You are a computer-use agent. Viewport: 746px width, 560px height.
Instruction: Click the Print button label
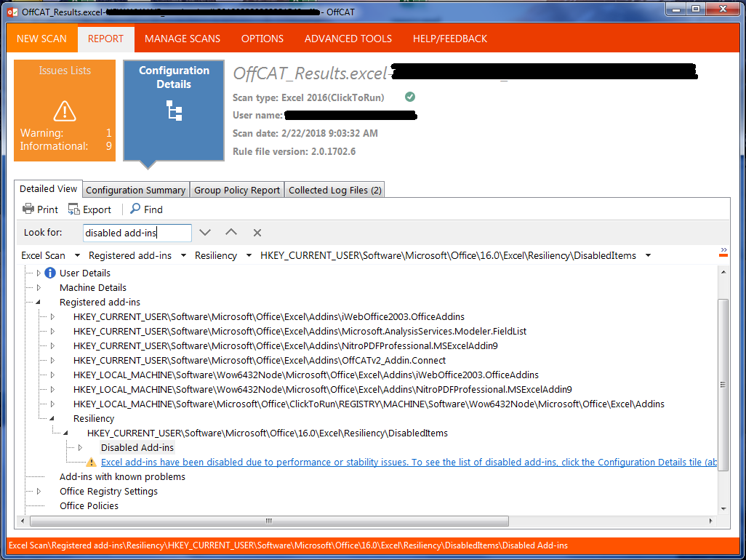[x=47, y=209]
